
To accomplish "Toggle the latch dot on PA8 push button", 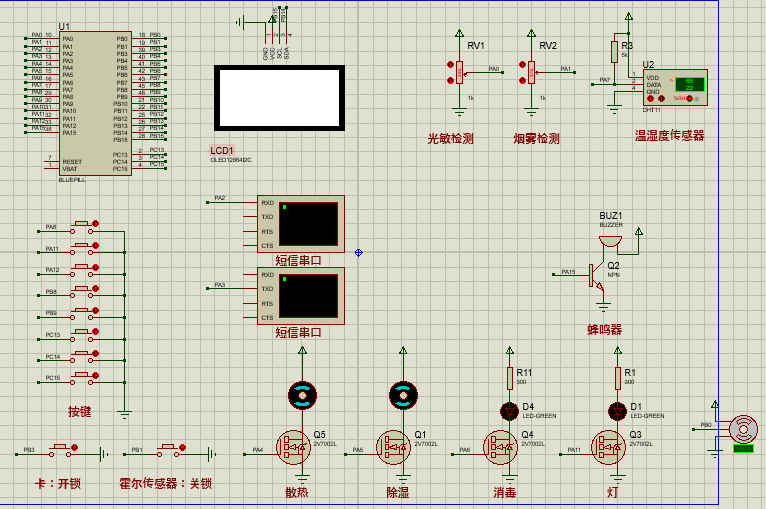I will 95,224.
